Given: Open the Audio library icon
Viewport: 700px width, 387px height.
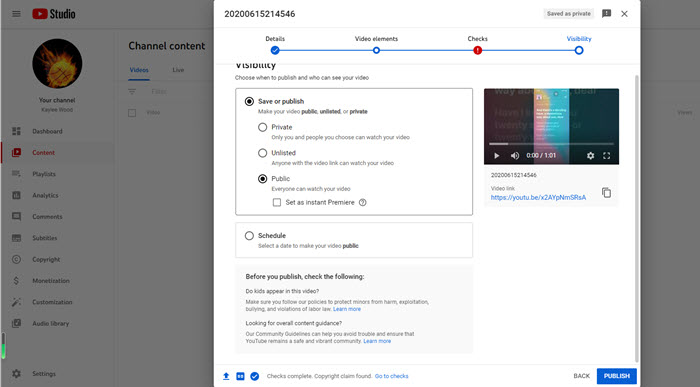Looking at the screenshot, I should tap(17, 323).
